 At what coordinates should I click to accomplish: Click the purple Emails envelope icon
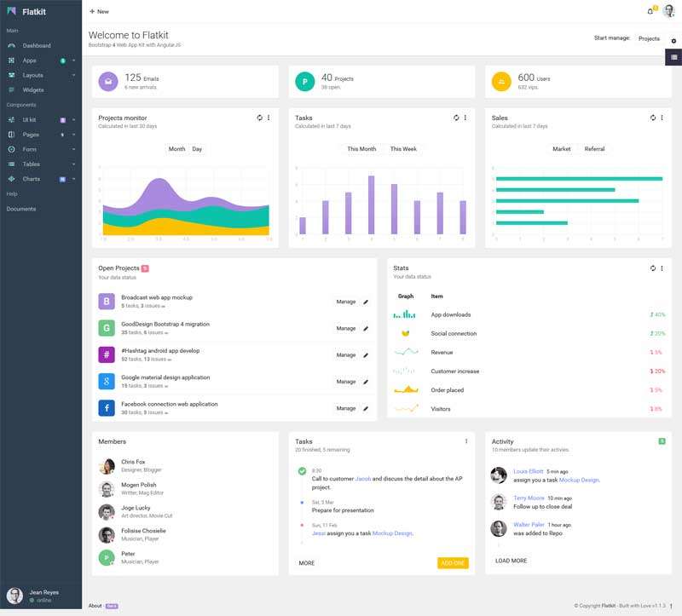(107, 81)
